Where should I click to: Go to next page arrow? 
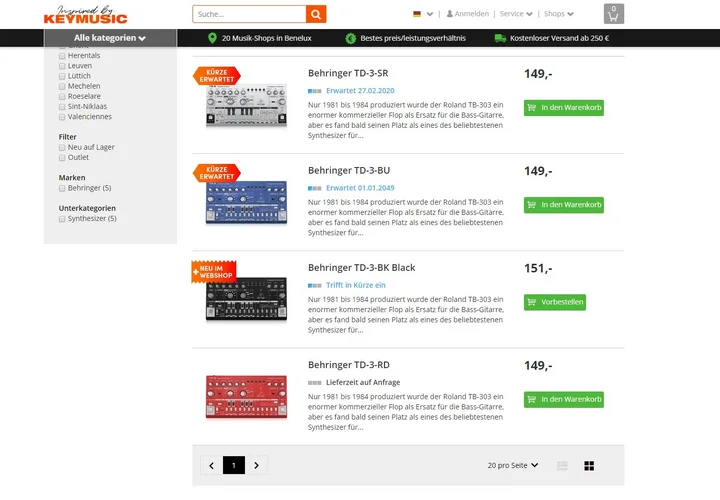[257, 466]
